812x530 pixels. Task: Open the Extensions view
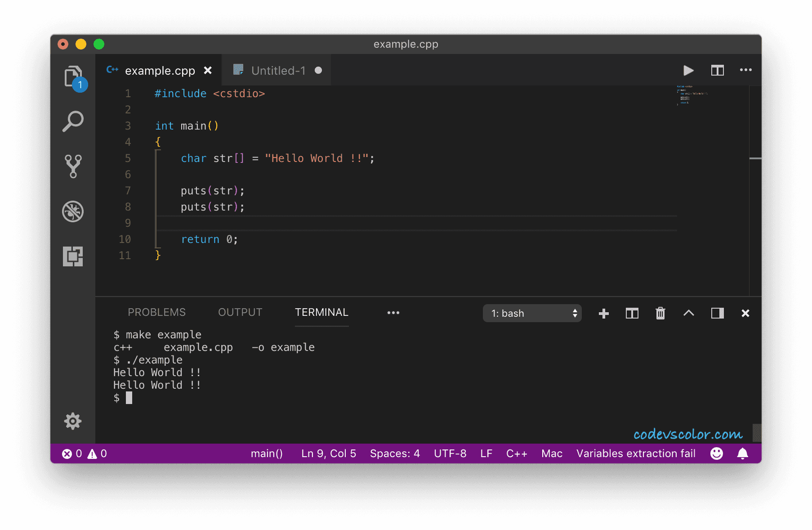(73, 256)
